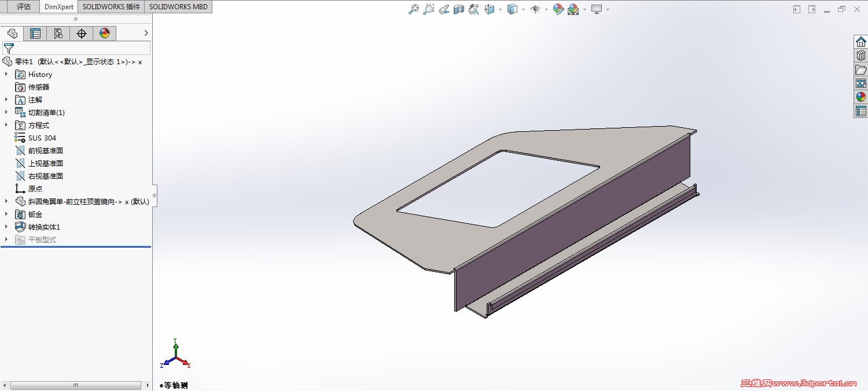
Task: Toggle the Section View tool
Action: 459,9
